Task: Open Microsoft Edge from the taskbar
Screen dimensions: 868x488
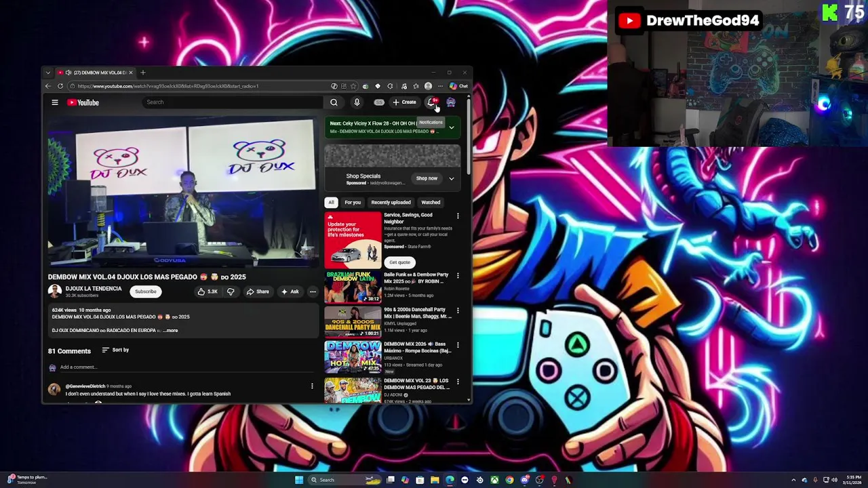Action: 450,480
